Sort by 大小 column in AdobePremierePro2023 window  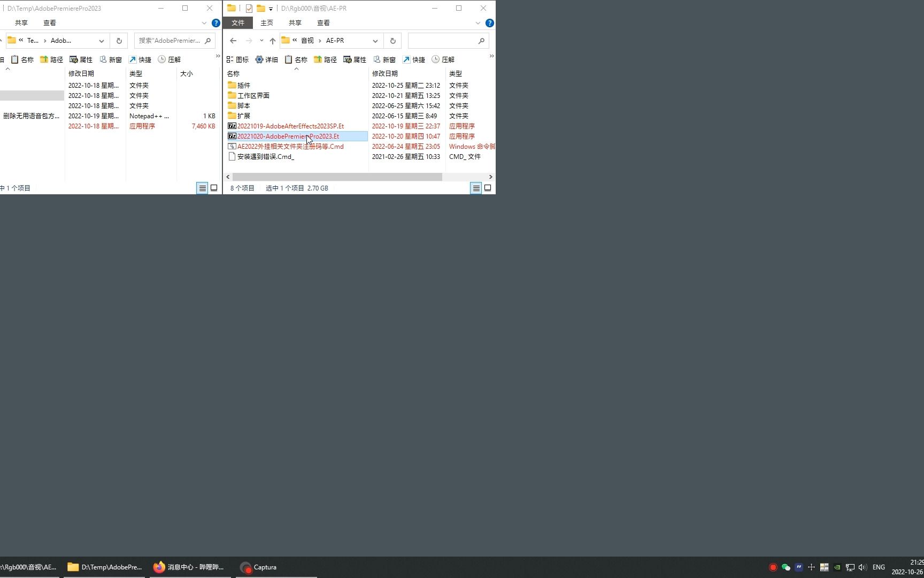tap(197, 73)
